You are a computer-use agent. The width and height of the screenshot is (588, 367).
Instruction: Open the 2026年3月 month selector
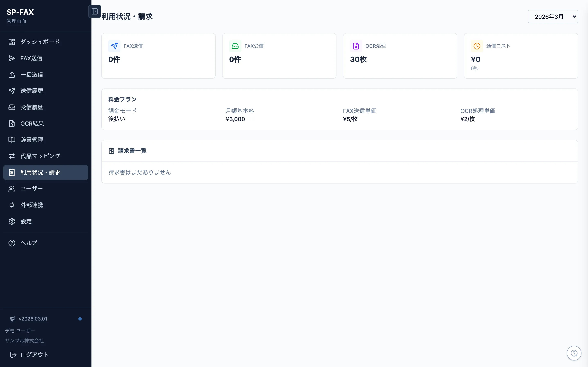pyautogui.click(x=553, y=16)
